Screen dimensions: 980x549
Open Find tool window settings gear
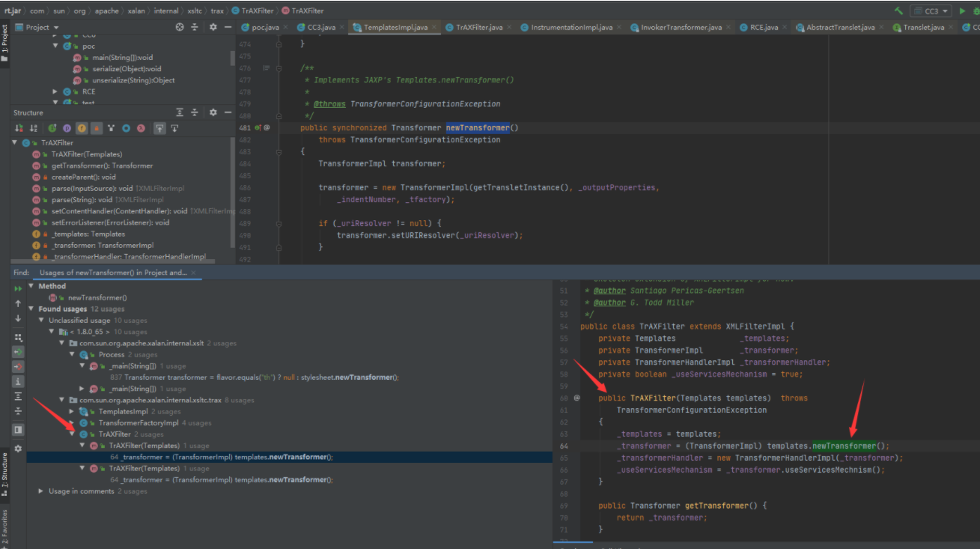[x=18, y=448]
